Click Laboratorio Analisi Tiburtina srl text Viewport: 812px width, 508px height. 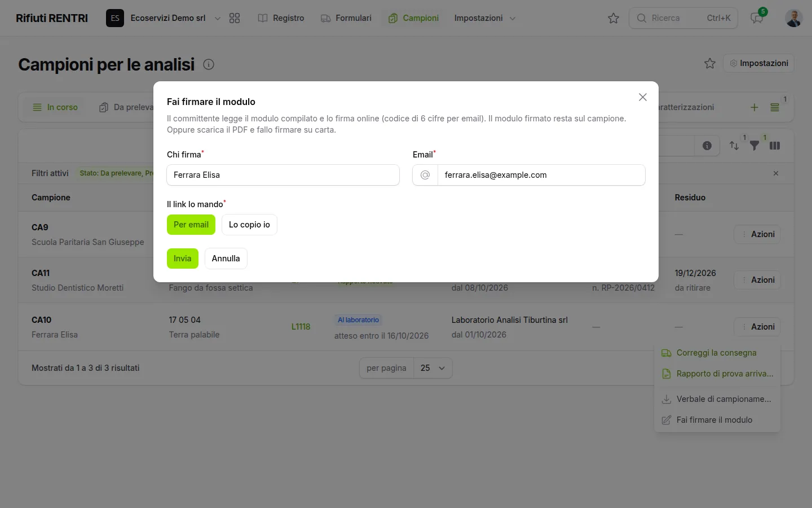pos(510,320)
